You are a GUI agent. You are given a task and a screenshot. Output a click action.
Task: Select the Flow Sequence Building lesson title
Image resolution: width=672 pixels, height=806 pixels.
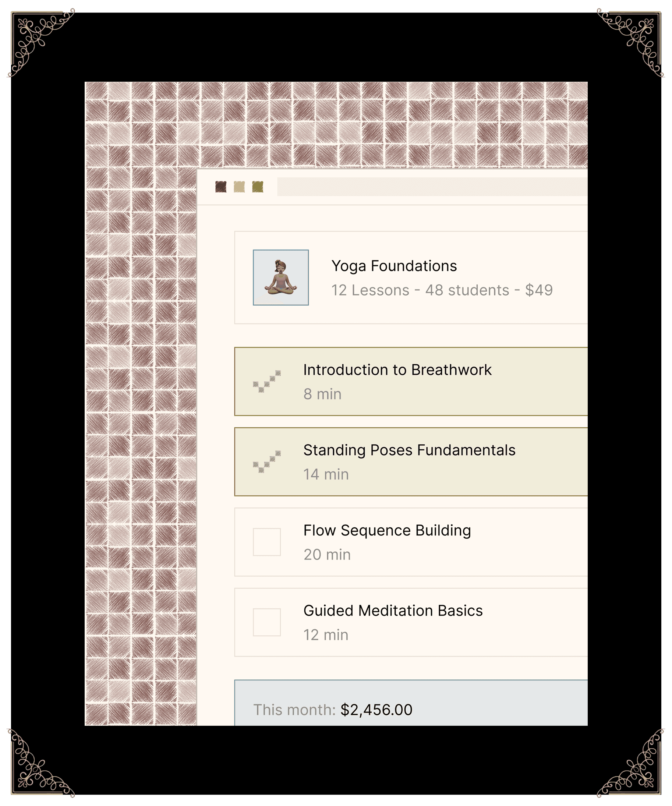(x=387, y=530)
